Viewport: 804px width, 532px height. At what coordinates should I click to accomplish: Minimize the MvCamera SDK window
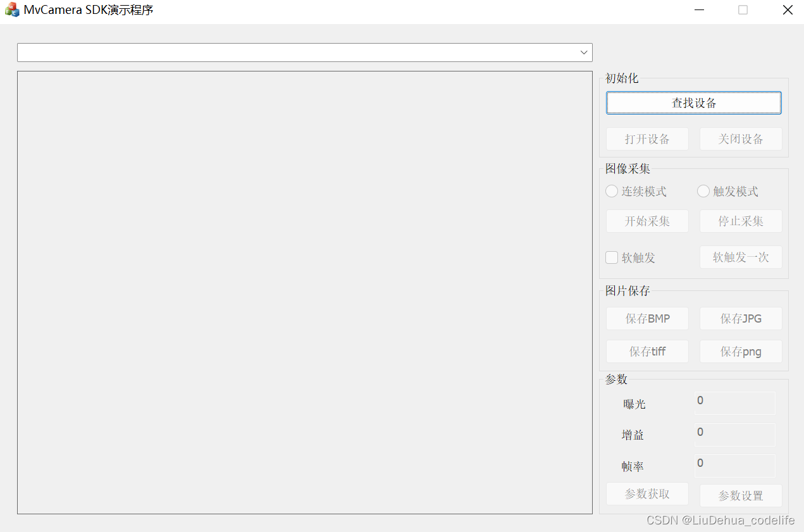click(x=699, y=10)
